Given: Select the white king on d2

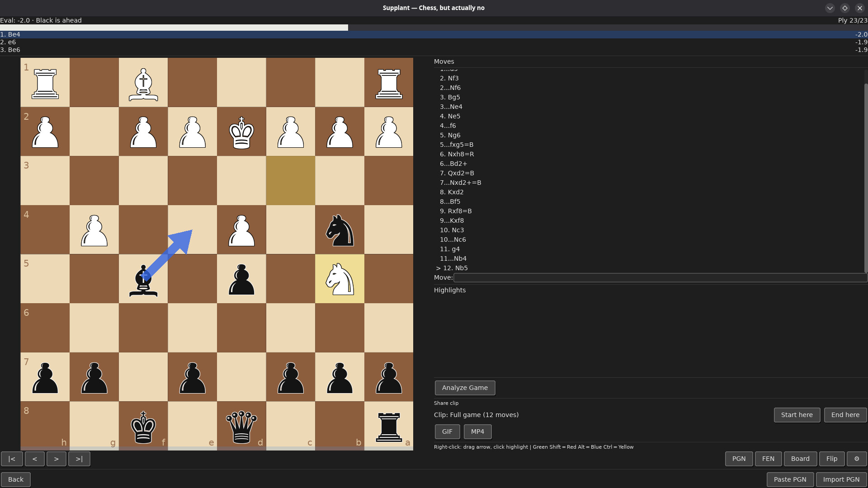Looking at the screenshot, I should pos(241,132).
